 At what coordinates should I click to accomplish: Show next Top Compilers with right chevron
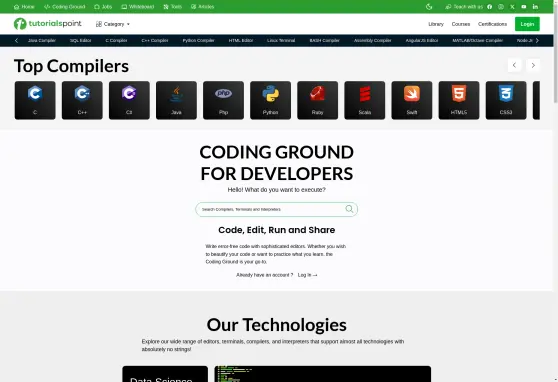[x=533, y=65]
